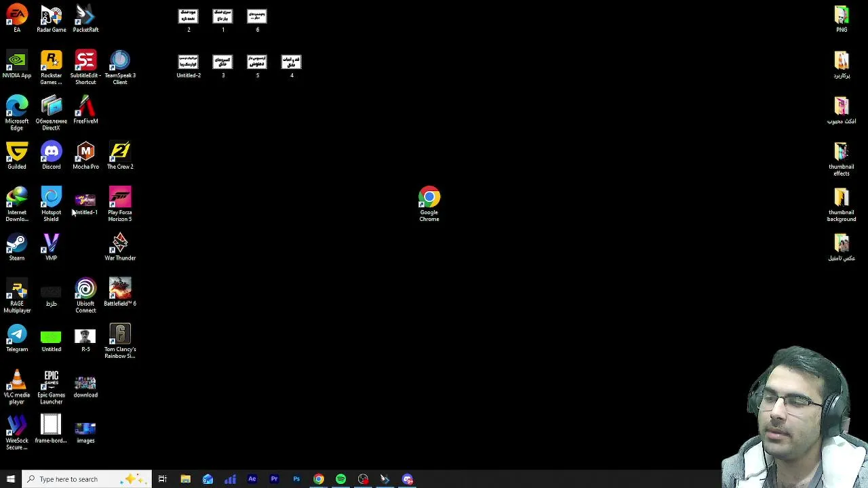Select the VMP shortcut icon

(52, 246)
